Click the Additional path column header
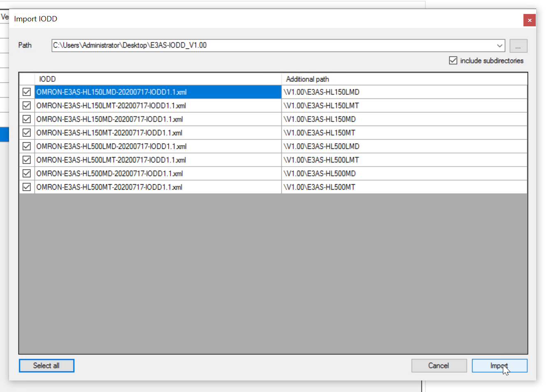Image resolution: width=551 pixels, height=392 pixels. pos(405,79)
